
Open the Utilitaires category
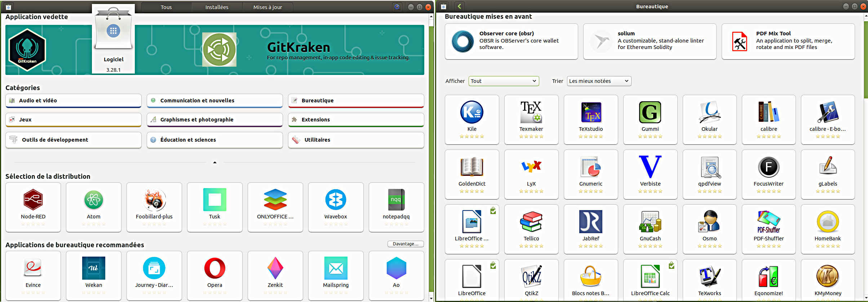coord(356,140)
